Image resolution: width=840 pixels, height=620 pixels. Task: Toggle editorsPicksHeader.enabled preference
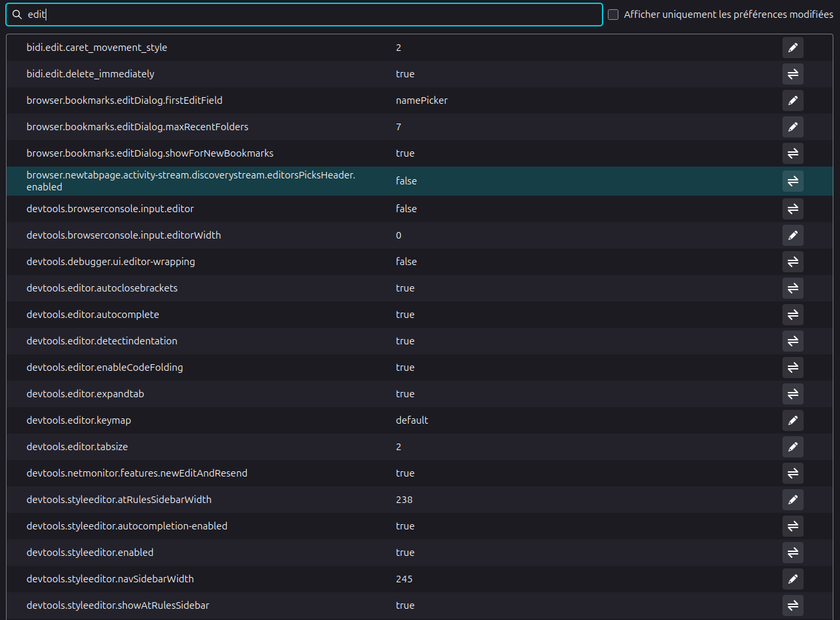(792, 181)
